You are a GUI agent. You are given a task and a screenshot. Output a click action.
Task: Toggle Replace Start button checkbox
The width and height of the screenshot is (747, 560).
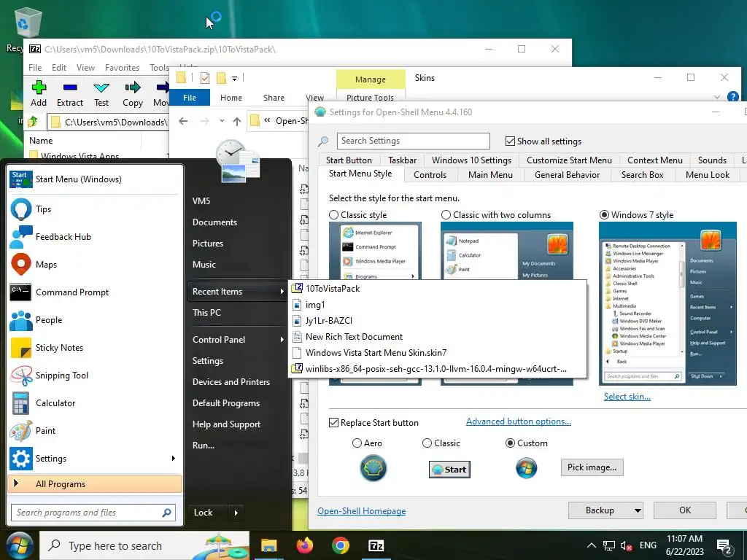tap(334, 422)
